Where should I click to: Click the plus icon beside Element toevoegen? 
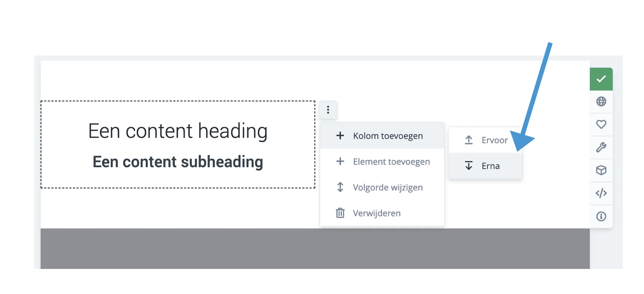pyautogui.click(x=340, y=161)
